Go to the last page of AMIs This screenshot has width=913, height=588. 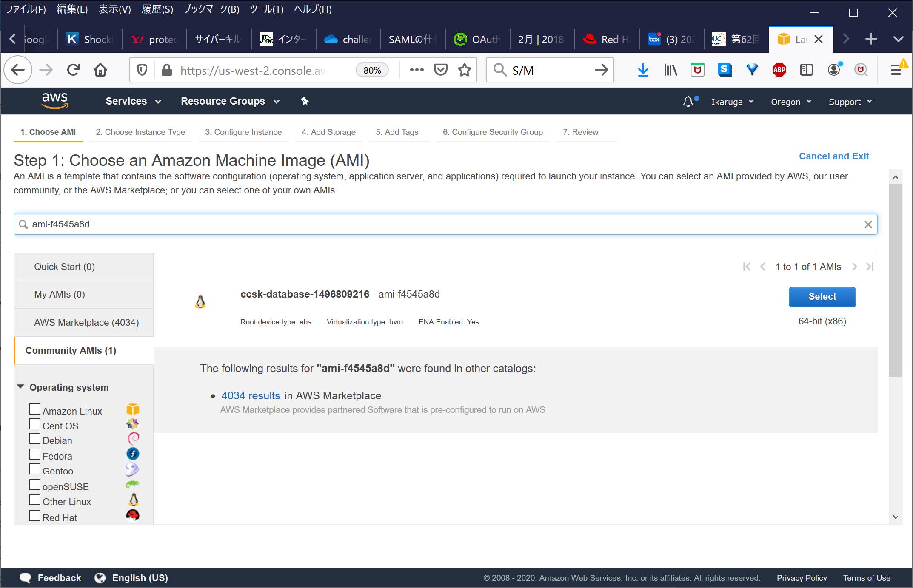[x=870, y=267]
